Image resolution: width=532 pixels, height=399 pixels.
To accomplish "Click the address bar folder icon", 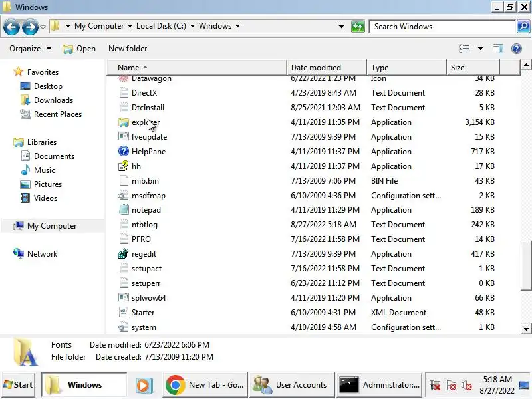I will (x=55, y=26).
